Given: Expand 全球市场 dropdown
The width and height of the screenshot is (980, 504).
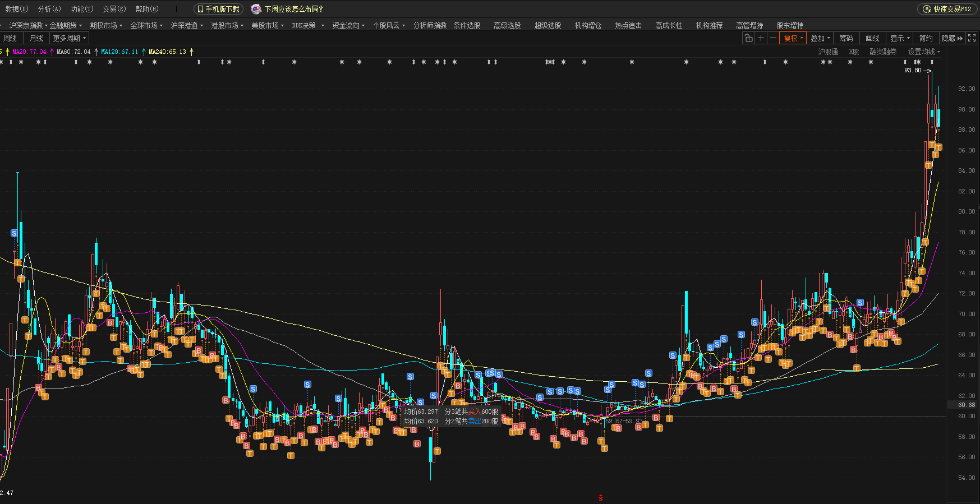Looking at the screenshot, I should click(x=146, y=25).
